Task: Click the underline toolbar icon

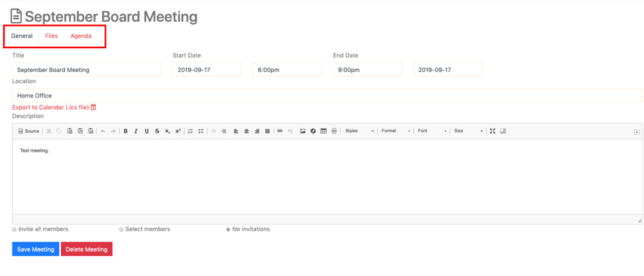Action: click(147, 131)
